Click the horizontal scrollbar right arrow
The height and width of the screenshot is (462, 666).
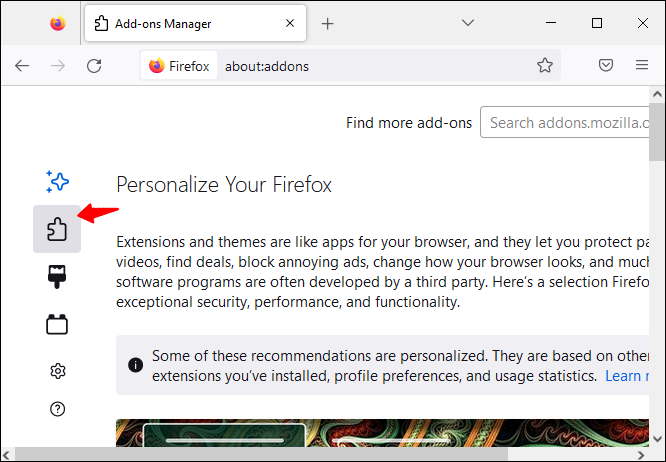coord(641,455)
